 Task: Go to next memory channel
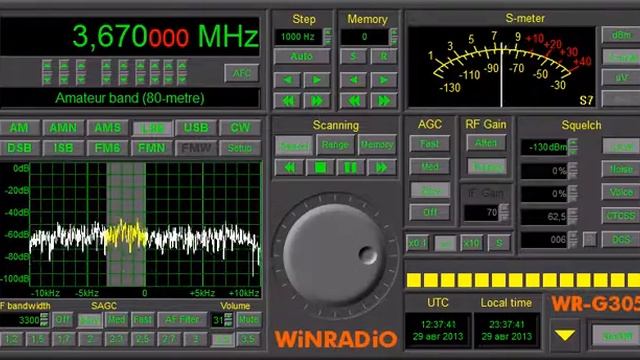click(383, 80)
